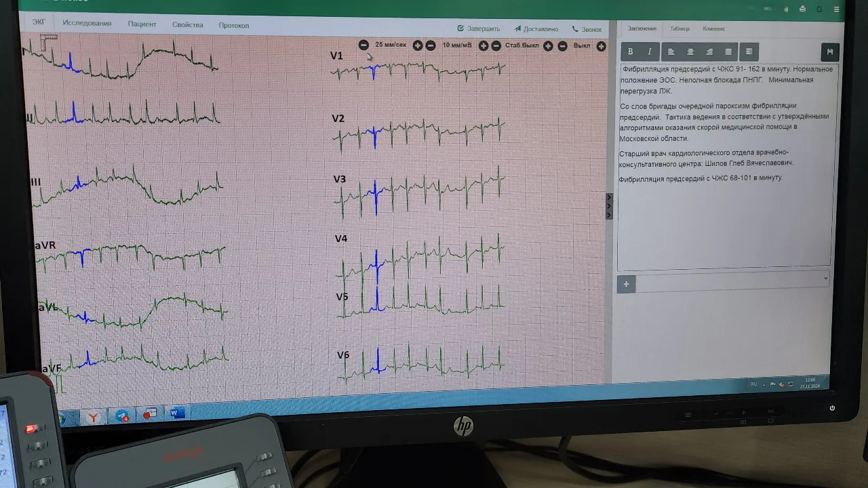Collapse the side panel with the chevron handle
The width and height of the screenshot is (868, 488).
(609, 206)
